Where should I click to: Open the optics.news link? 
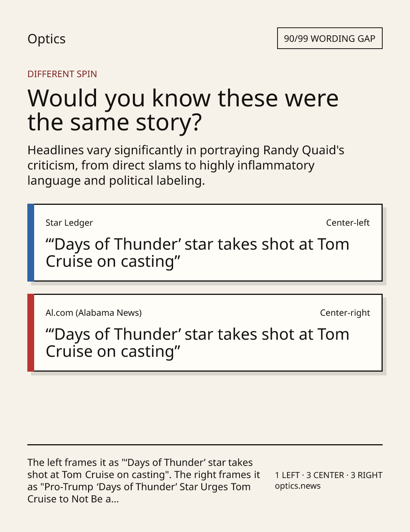click(298, 486)
